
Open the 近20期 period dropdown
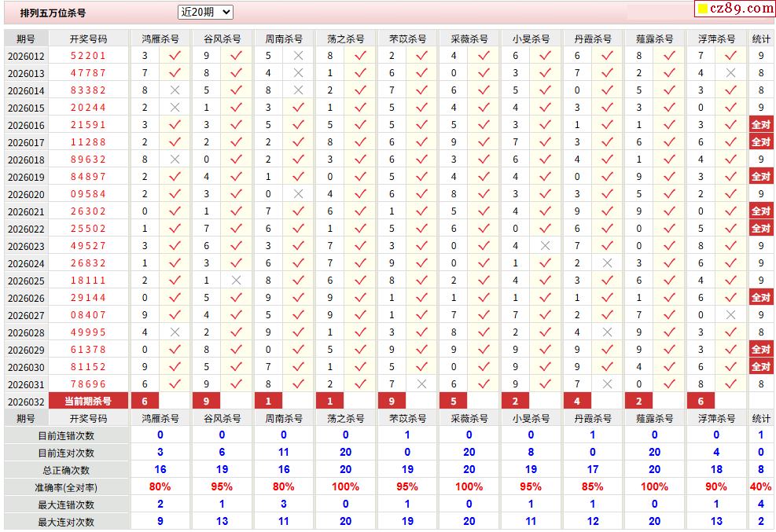(x=205, y=12)
